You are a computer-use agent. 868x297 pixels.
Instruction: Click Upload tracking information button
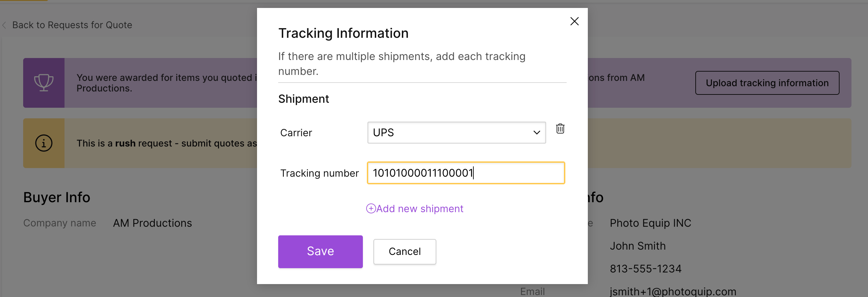click(x=767, y=83)
